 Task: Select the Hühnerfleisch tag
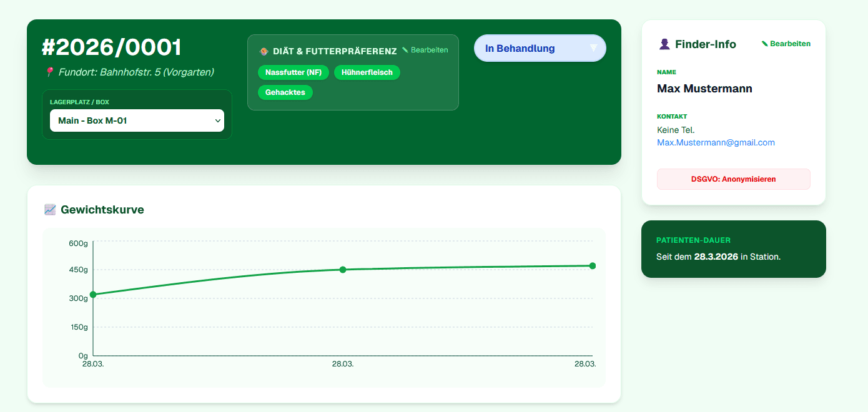click(367, 72)
